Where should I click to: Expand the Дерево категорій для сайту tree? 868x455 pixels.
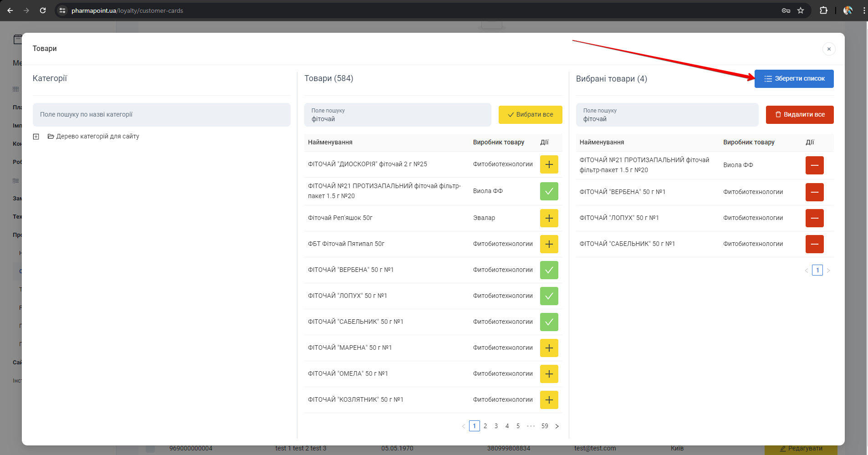point(36,137)
